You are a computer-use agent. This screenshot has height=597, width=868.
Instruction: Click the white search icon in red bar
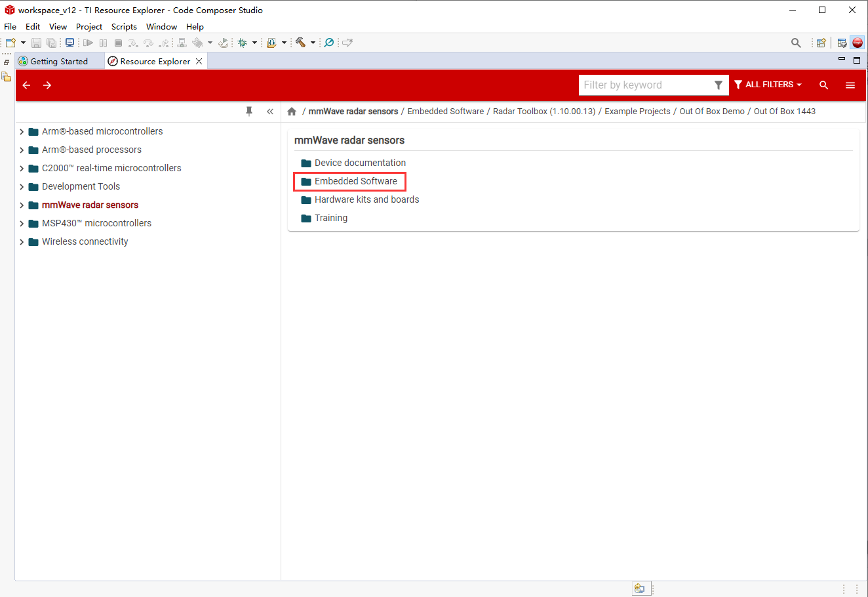(x=824, y=85)
